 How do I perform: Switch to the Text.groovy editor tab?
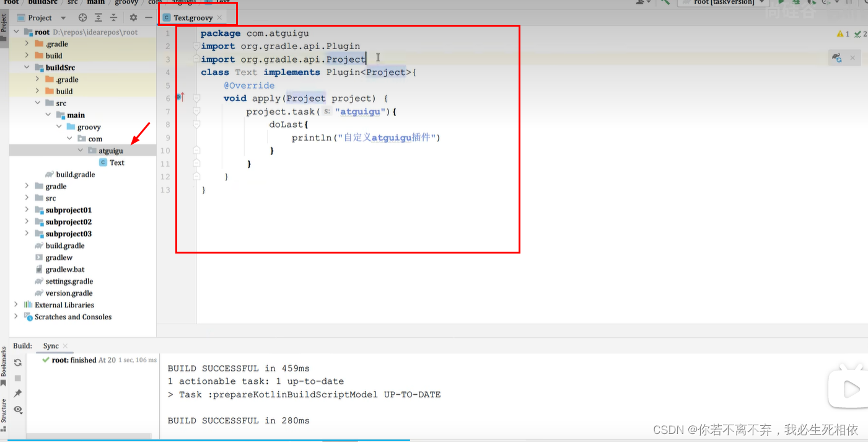point(193,18)
